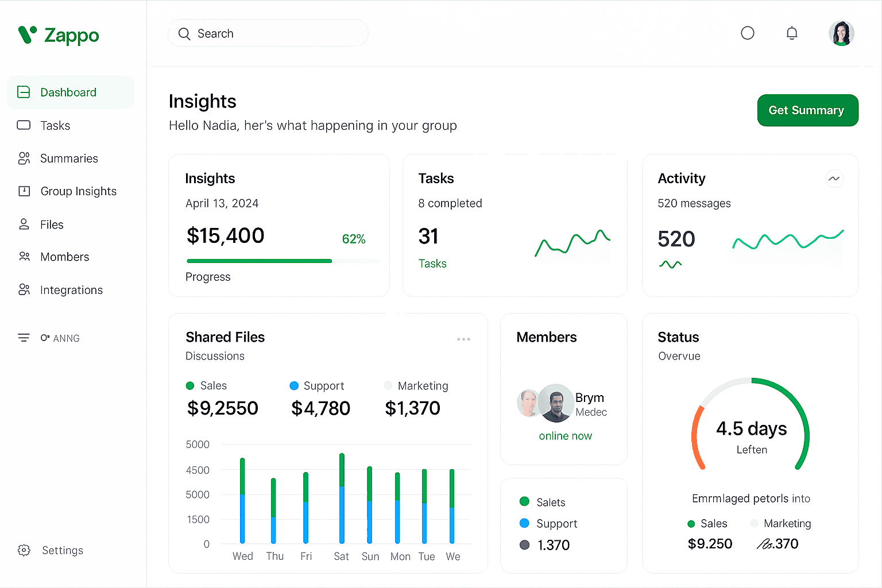The image size is (882, 588).
Task: Click the green Insights progress bar
Action: 260,261
